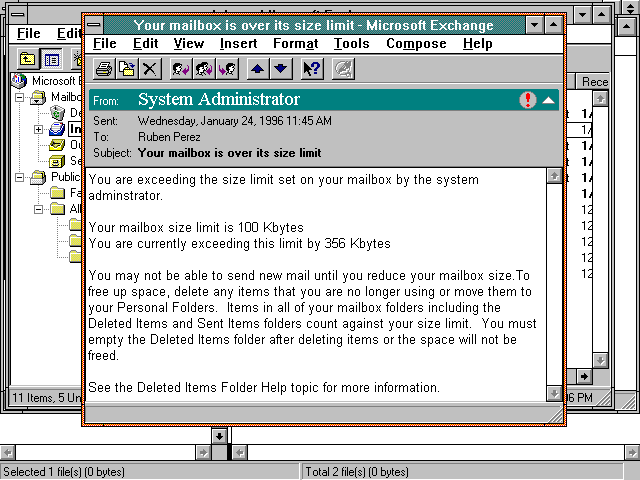Go to next message with down arrow
The width and height of the screenshot is (640, 480).
tap(281, 69)
